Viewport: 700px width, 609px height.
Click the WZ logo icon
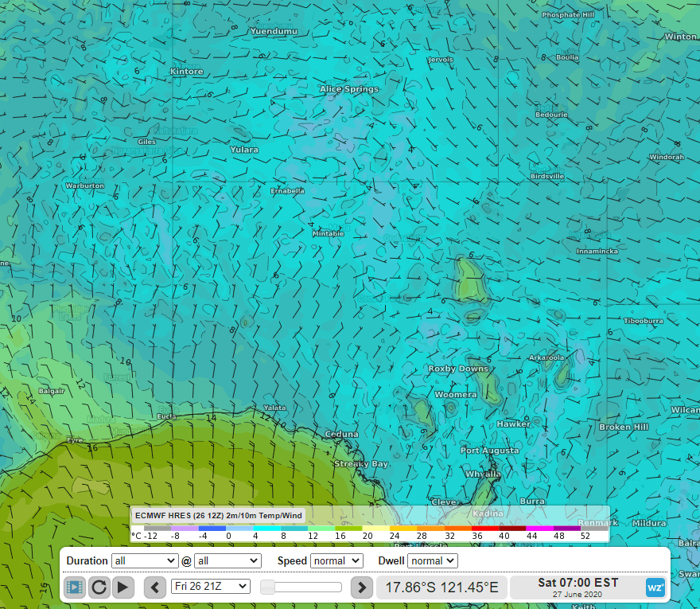[x=655, y=588]
